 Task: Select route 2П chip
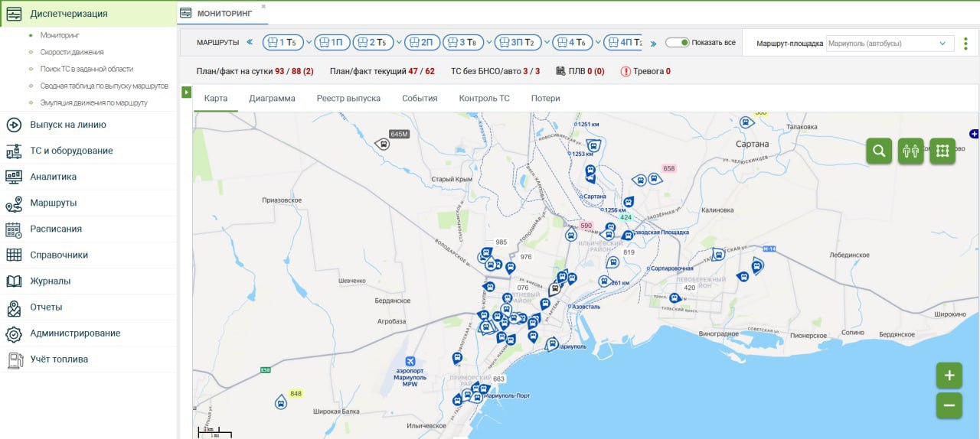click(x=422, y=43)
